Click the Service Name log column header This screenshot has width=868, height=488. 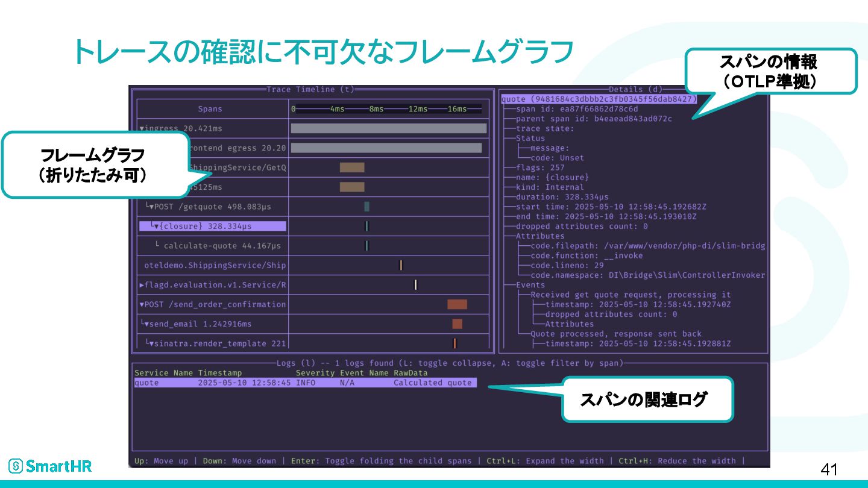pyautogui.click(x=163, y=373)
